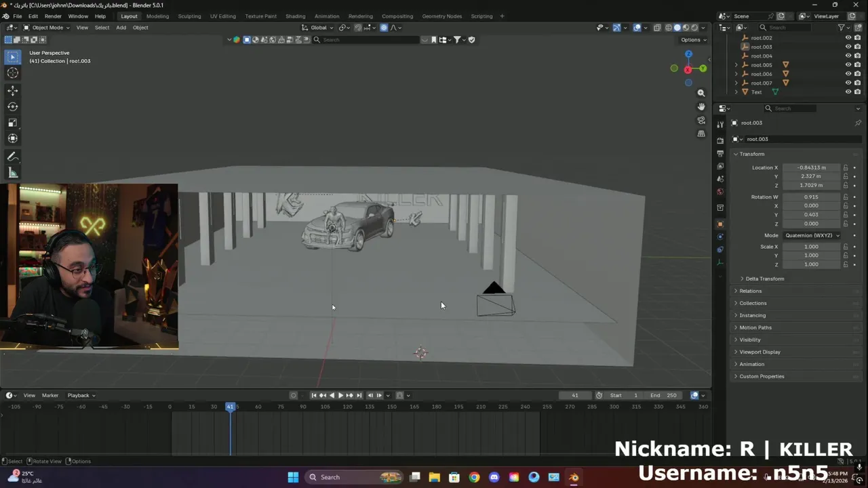Expand the Delta Transform subpanel

(x=764, y=279)
